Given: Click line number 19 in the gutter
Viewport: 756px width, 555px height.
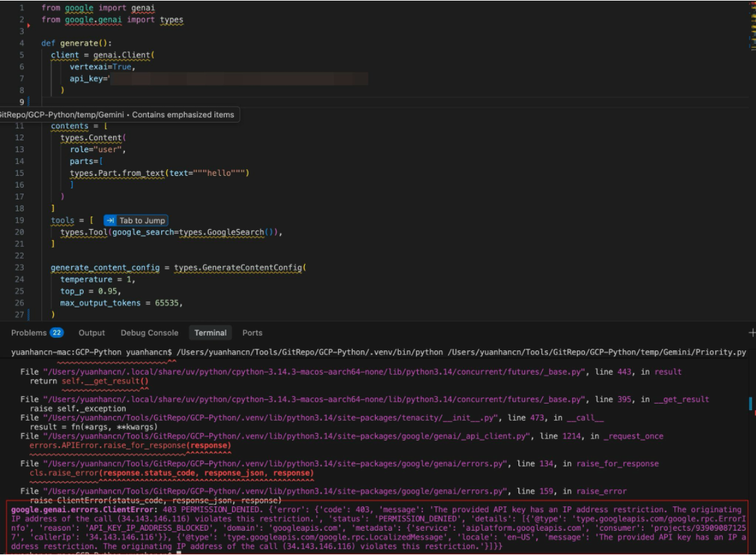Looking at the screenshot, I should coord(19,221).
